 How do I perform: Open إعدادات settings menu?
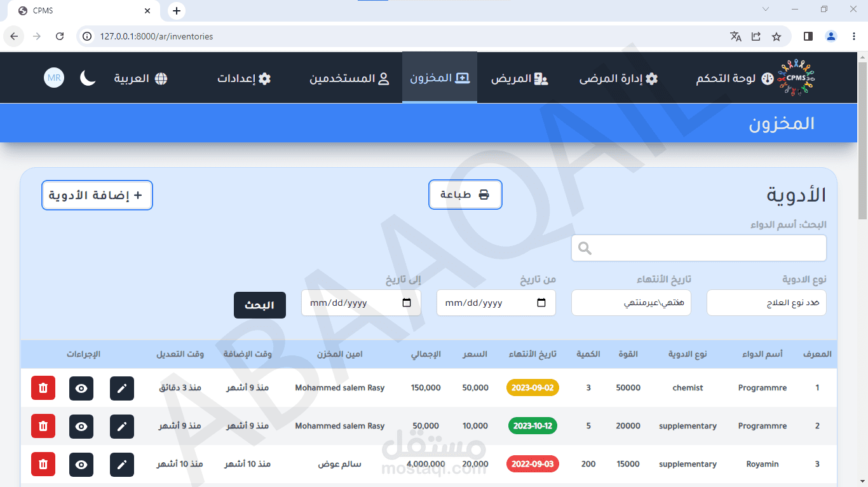(x=244, y=78)
